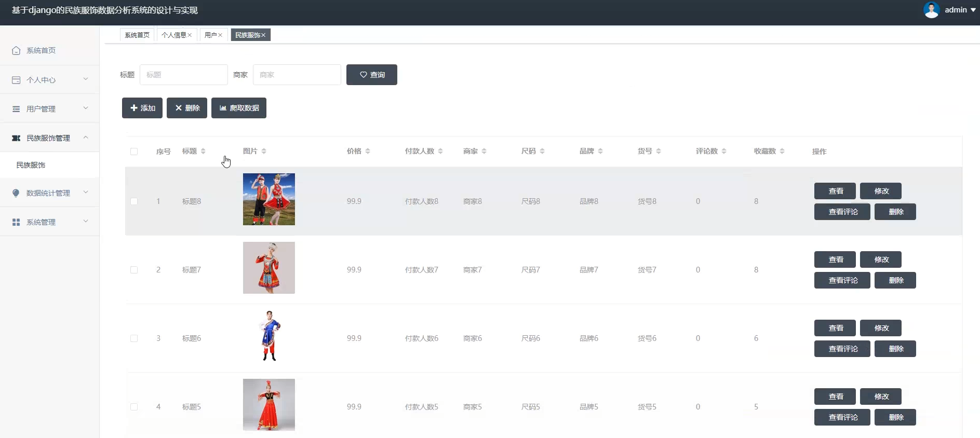The image size is (980, 438).
Task: Expand the 个人中心 menu chevron
Action: tap(86, 79)
